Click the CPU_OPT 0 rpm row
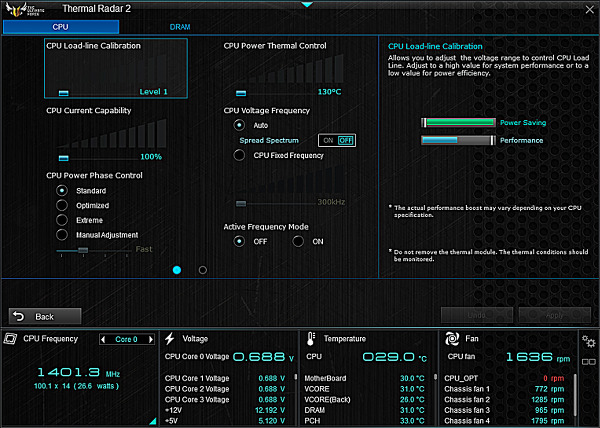The height and width of the screenshot is (428, 600). coord(504,378)
